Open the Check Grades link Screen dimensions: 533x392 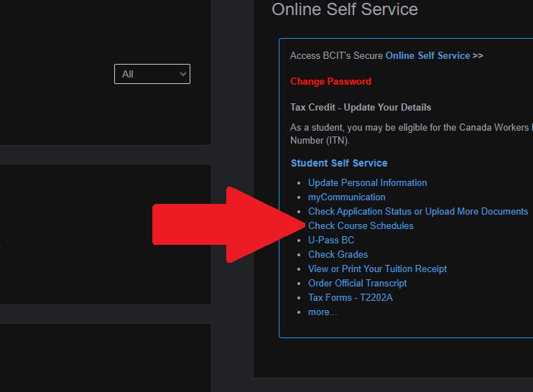click(x=338, y=254)
